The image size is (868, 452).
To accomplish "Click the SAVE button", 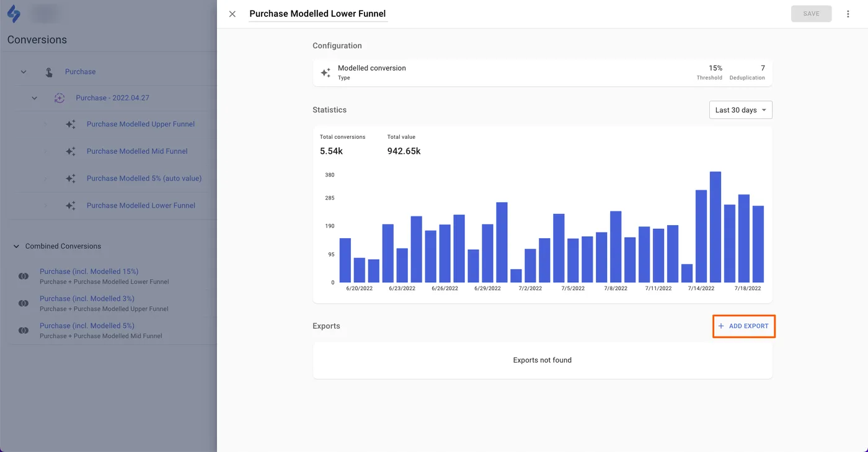I will (811, 13).
